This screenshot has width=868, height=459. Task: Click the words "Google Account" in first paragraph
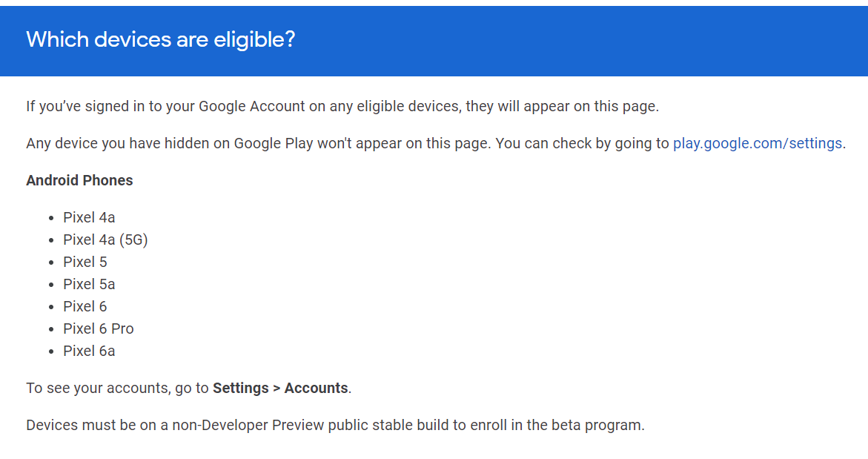pyautogui.click(x=252, y=106)
